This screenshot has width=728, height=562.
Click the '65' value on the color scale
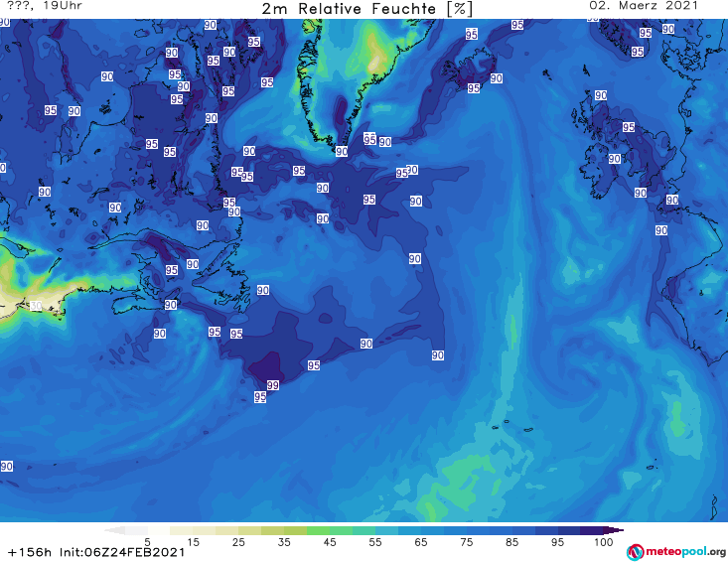pyautogui.click(x=421, y=541)
